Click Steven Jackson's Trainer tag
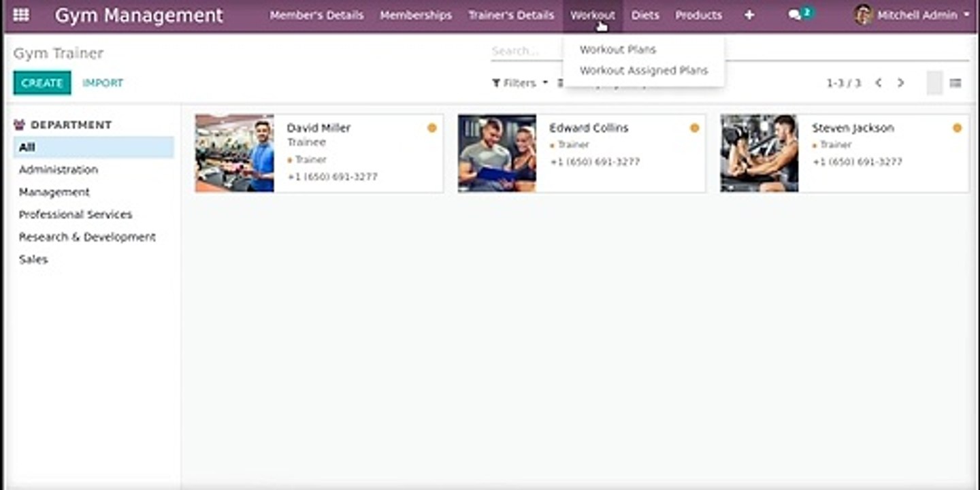The width and height of the screenshot is (980, 490). click(832, 145)
